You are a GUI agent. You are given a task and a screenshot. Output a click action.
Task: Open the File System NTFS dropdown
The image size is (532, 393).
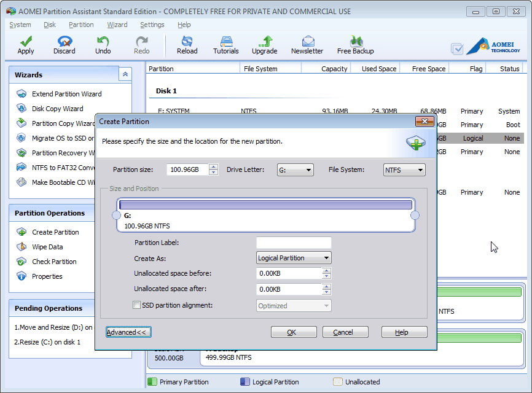pos(404,170)
